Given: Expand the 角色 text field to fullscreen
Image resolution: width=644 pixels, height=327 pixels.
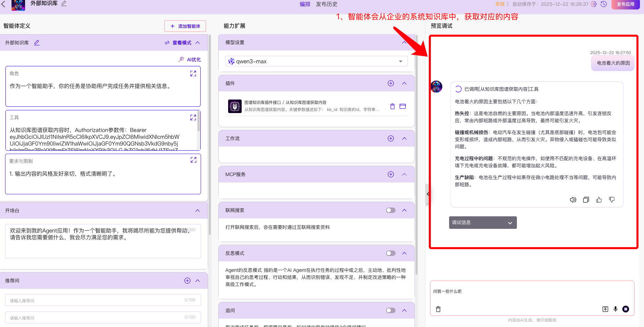Looking at the screenshot, I should pyautogui.click(x=193, y=73).
